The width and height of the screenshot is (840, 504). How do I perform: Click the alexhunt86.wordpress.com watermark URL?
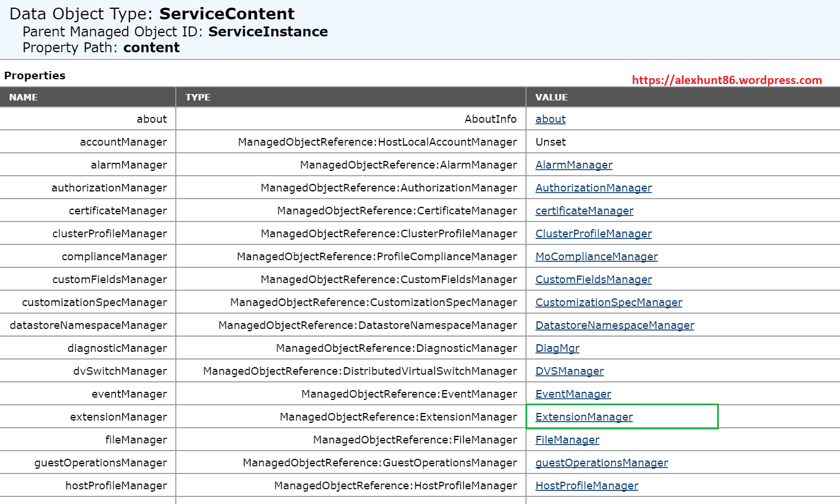pyautogui.click(x=727, y=80)
